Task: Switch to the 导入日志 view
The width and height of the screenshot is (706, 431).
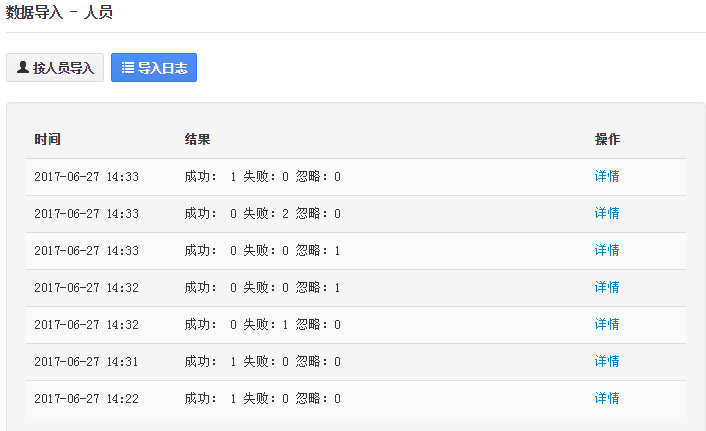Action: [154, 68]
